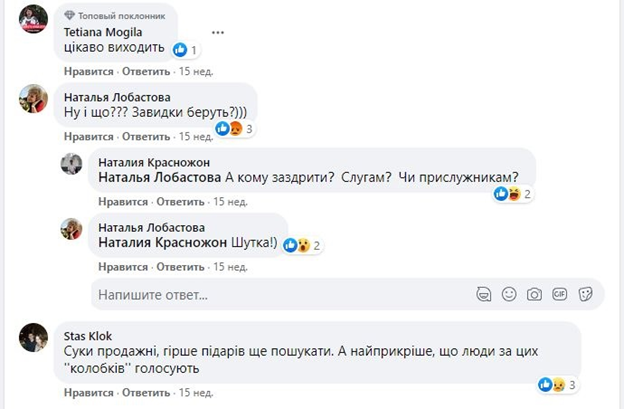Insert a GIF into the reply
The height and width of the screenshot is (409, 624).
pyautogui.click(x=560, y=294)
